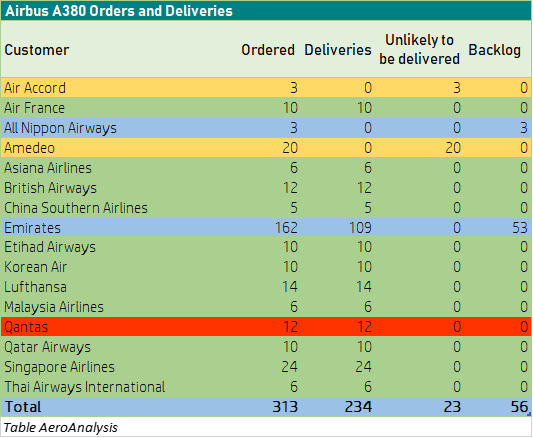Viewport: 533px width, 438px height.
Task: Select Lufthansa deliveries value 14
Action: coord(364,287)
